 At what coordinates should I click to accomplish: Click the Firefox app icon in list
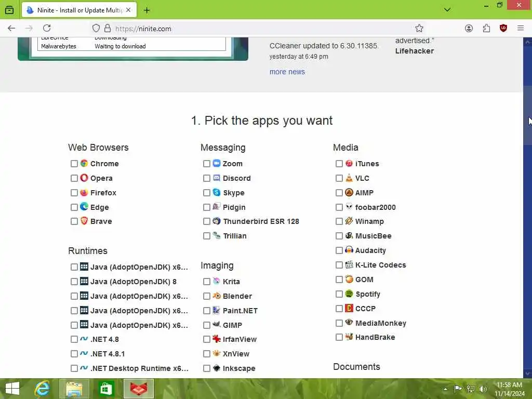point(84,192)
